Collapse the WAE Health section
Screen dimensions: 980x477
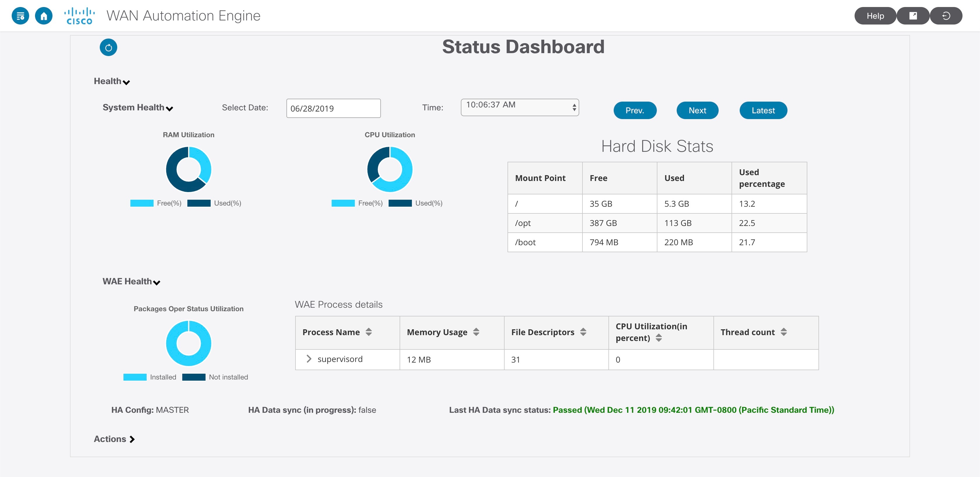pos(156,283)
